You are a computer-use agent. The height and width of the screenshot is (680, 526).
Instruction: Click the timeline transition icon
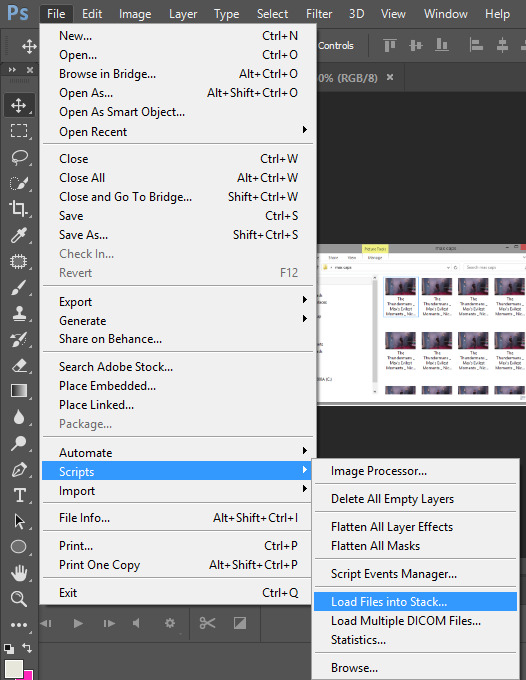pos(240,623)
